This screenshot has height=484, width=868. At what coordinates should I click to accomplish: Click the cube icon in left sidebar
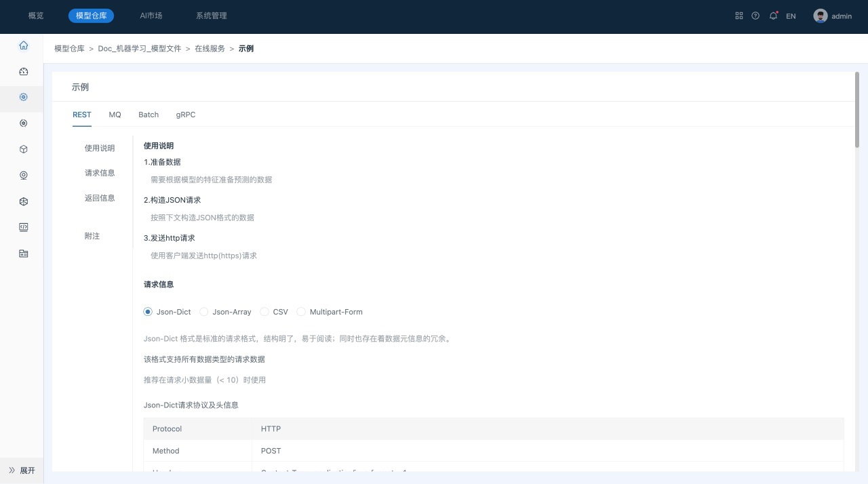[x=24, y=149]
